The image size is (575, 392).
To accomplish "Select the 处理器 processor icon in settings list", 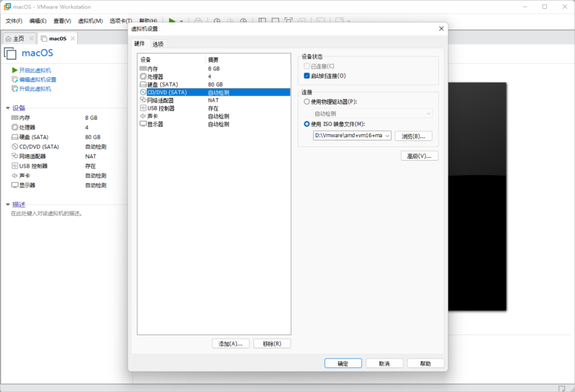I will (143, 77).
